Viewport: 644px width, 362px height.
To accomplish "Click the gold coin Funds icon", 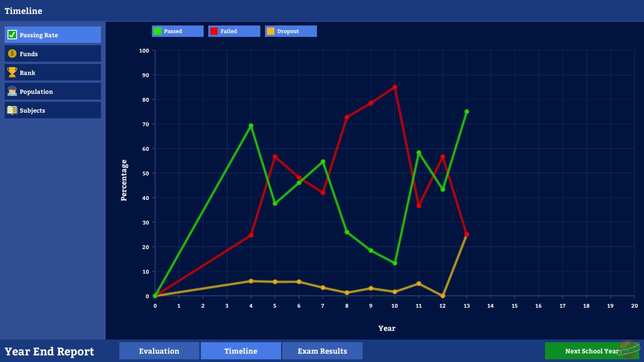I will pos(12,54).
